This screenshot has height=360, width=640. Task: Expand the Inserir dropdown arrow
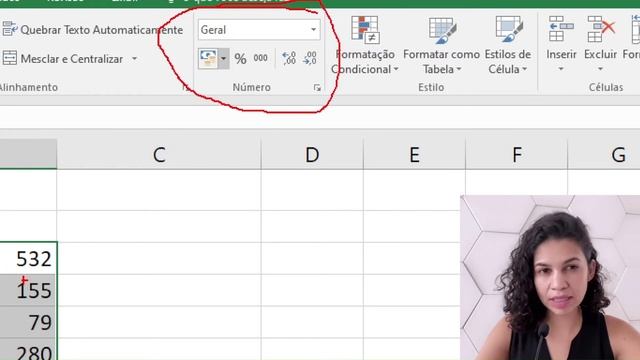point(561,69)
